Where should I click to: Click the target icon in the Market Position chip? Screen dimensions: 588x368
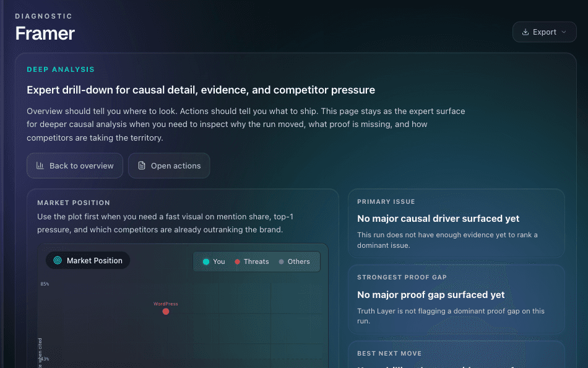(x=58, y=261)
